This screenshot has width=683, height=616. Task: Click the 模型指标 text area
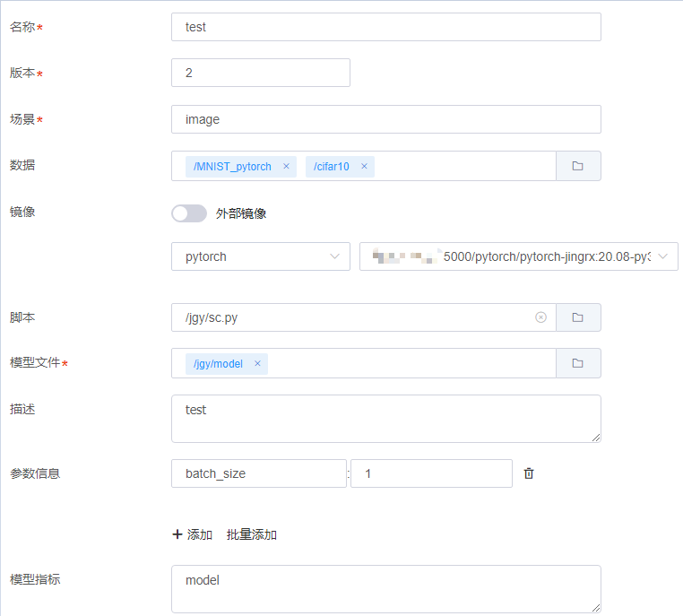[385, 588]
